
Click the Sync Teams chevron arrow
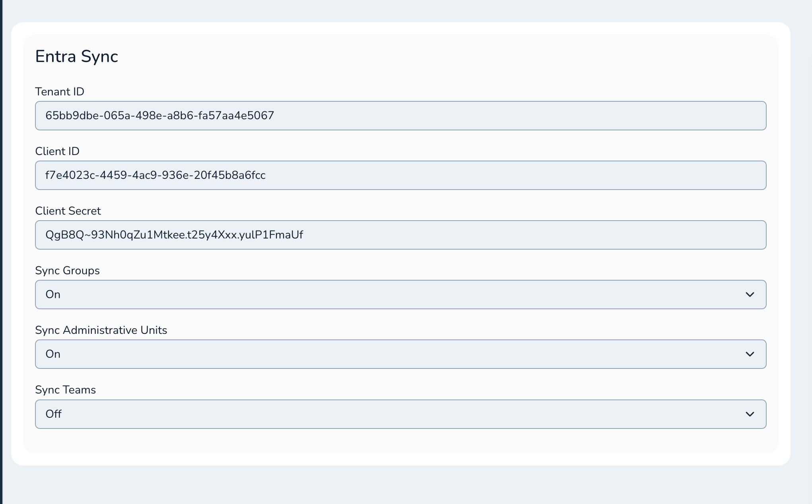[750, 414]
